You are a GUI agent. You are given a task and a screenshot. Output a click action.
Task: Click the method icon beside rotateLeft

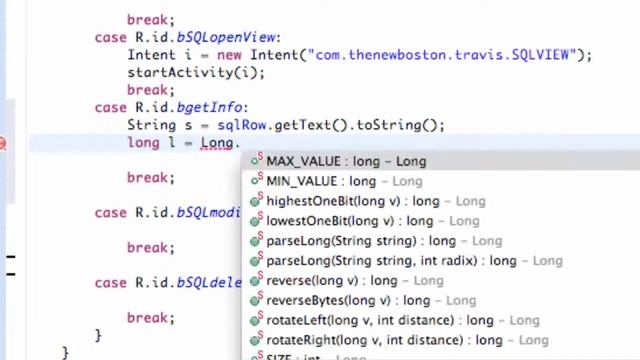[x=256, y=319]
